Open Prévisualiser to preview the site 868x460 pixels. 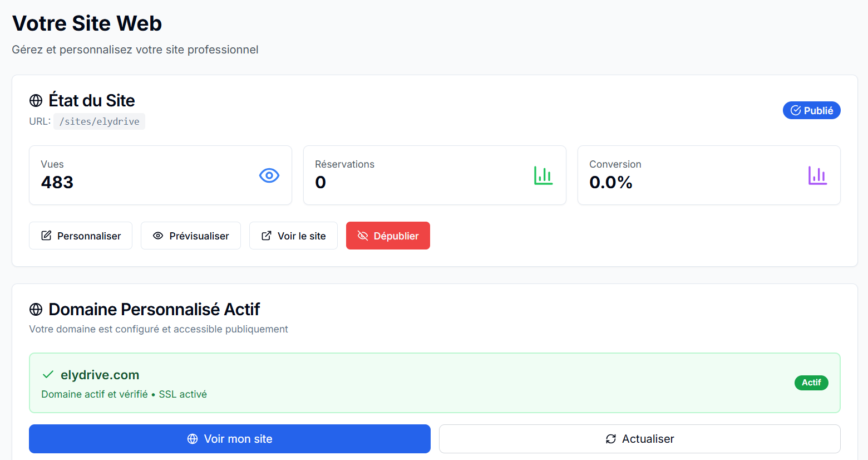[191, 236]
